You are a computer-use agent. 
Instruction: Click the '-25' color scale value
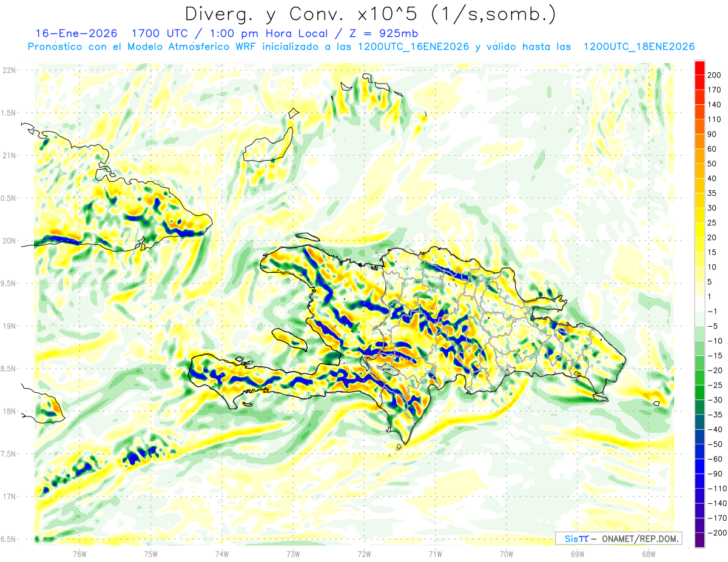(715, 385)
